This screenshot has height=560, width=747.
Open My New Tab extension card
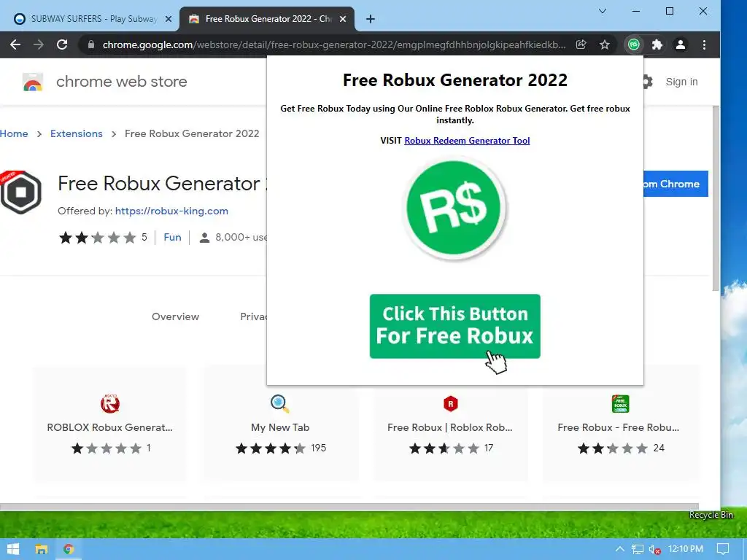pyautogui.click(x=280, y=424)
